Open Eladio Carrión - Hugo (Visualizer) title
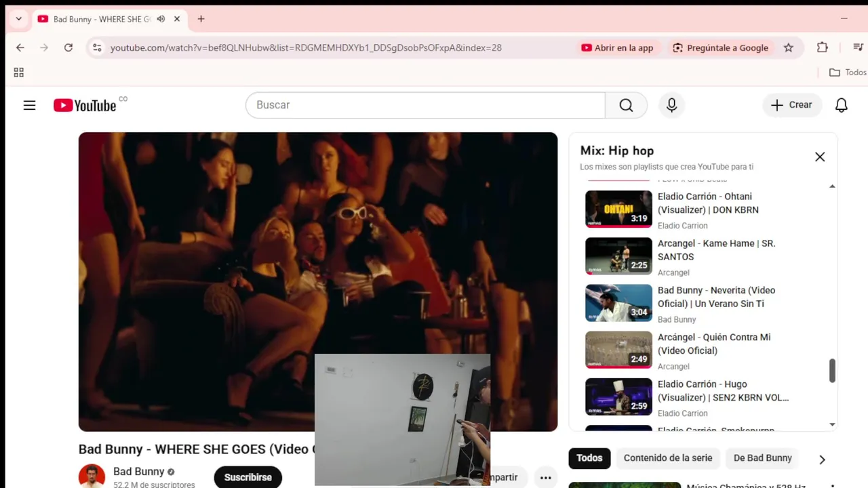The width and height of the screenshot is (868, 488). [x=723, y=391]
